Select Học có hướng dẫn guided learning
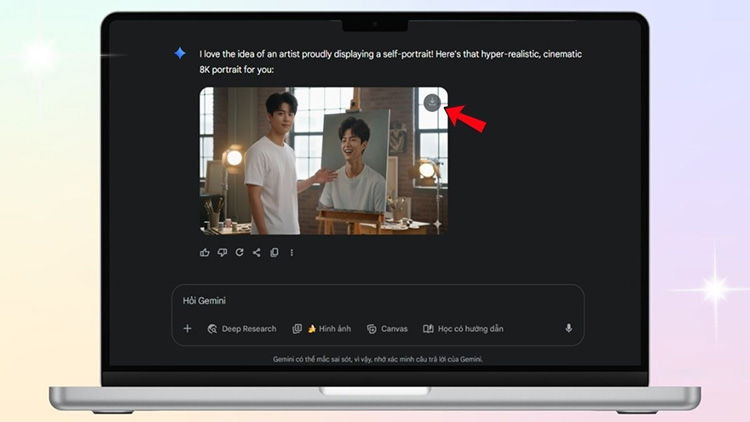Screen dimensions: 750x422 click(463, 328)
